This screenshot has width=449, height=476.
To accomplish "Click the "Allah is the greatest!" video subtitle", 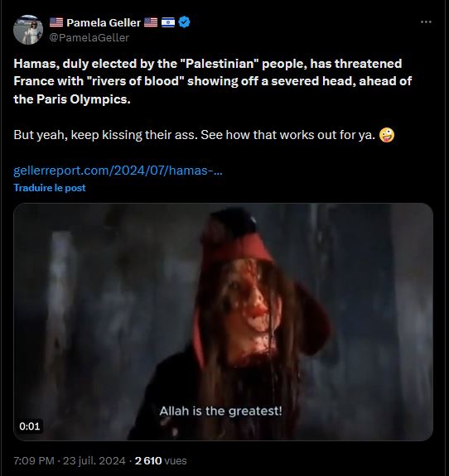I will click(221, 411).
